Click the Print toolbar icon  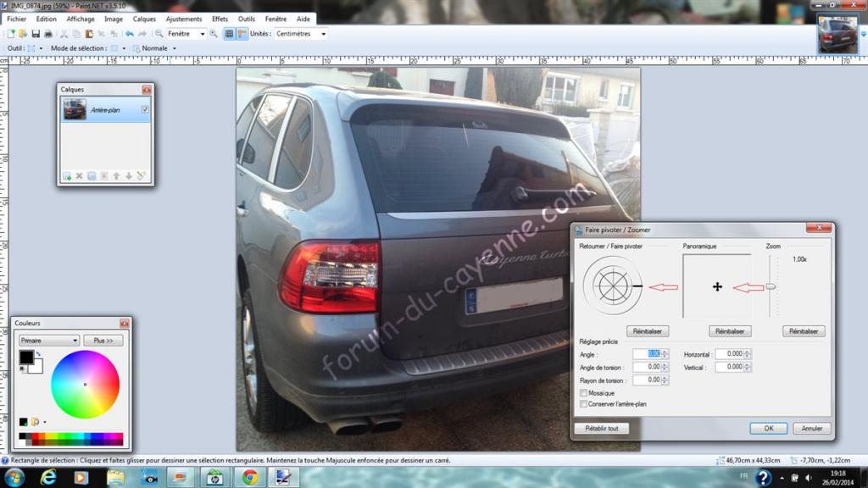[48, 34]
